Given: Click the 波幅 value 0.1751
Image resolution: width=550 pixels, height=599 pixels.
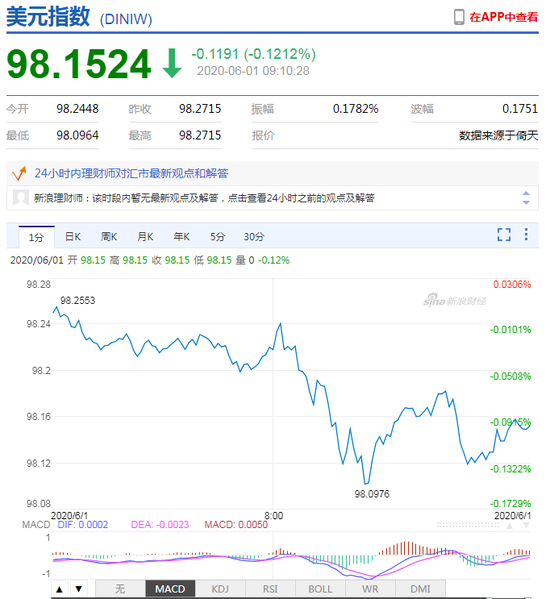Looking at the screenshot, I should click(x=520, y=109).
